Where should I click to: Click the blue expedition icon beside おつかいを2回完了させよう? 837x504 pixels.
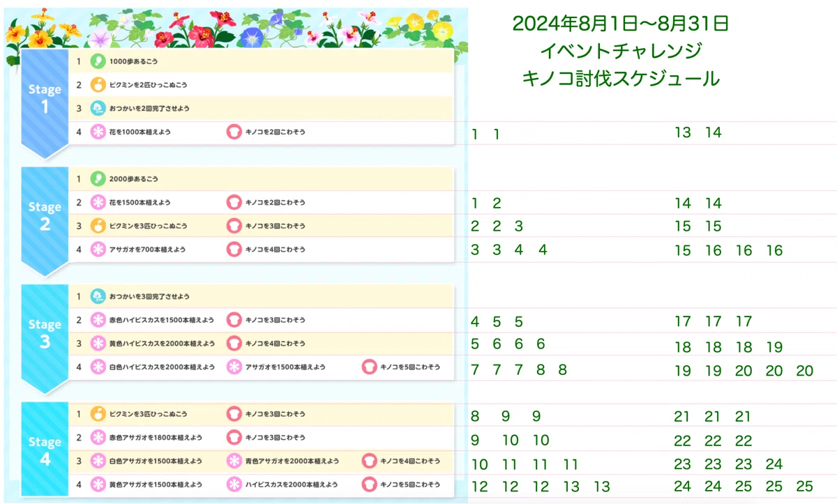(98, 108)
